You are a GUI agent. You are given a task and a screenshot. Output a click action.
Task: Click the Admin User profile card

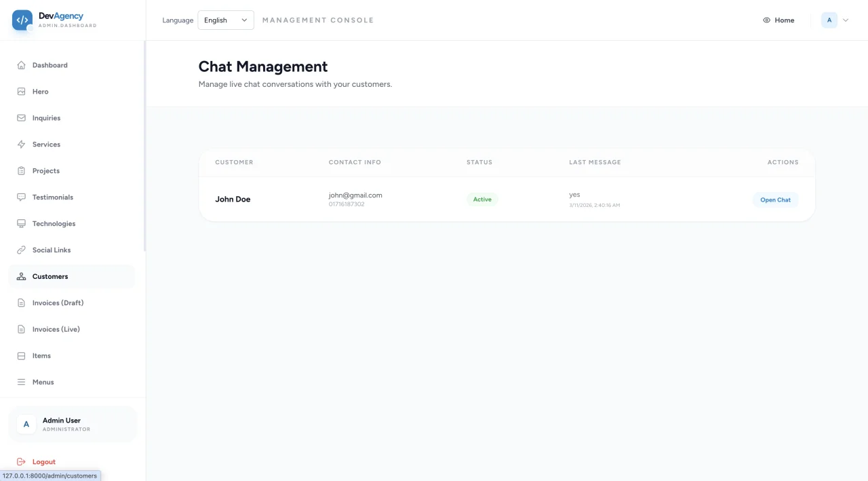(x=73, y=425)
